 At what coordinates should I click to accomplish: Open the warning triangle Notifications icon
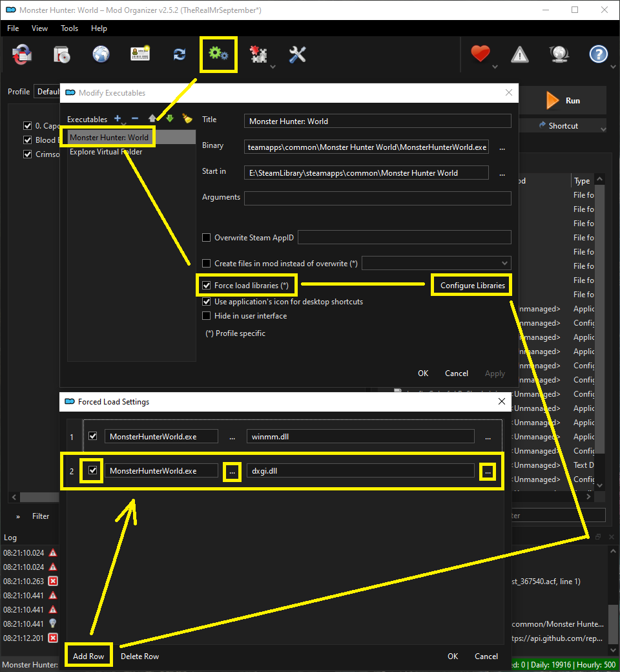point(520,54)
